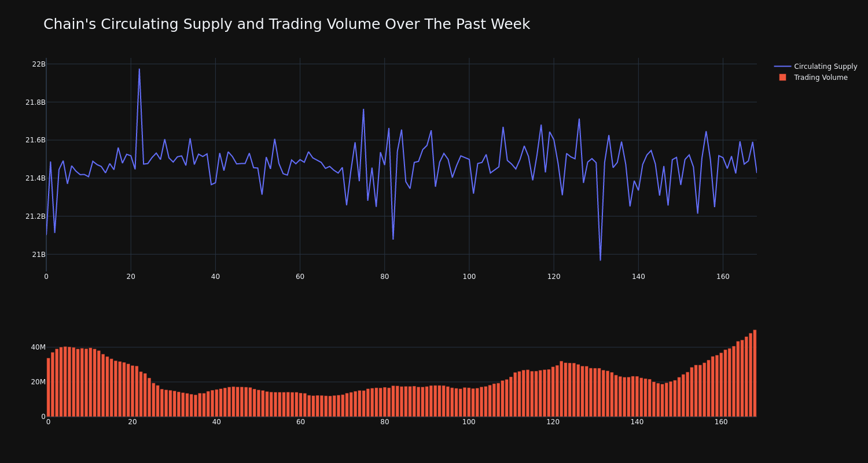868x463 pixels.
Task: Toggle the Circulating Supply legend entry
Action: click(x=816, y=67)
